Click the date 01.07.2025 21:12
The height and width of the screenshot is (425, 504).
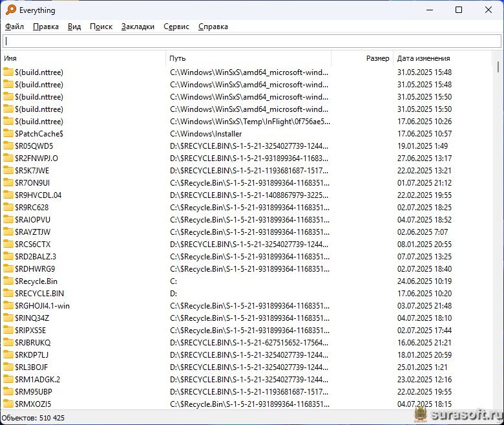click(425, 182)
